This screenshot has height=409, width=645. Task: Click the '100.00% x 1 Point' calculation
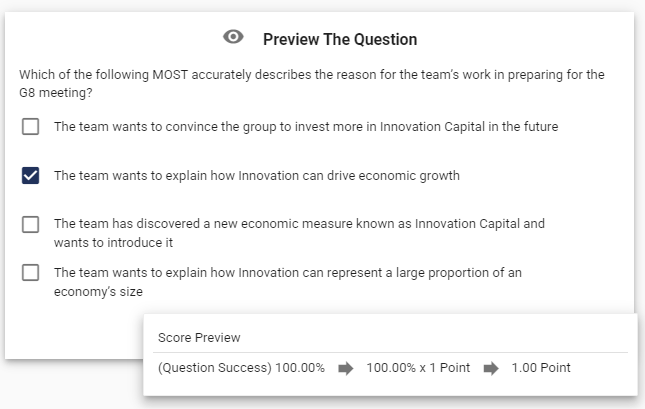click(x=418, y=368)
